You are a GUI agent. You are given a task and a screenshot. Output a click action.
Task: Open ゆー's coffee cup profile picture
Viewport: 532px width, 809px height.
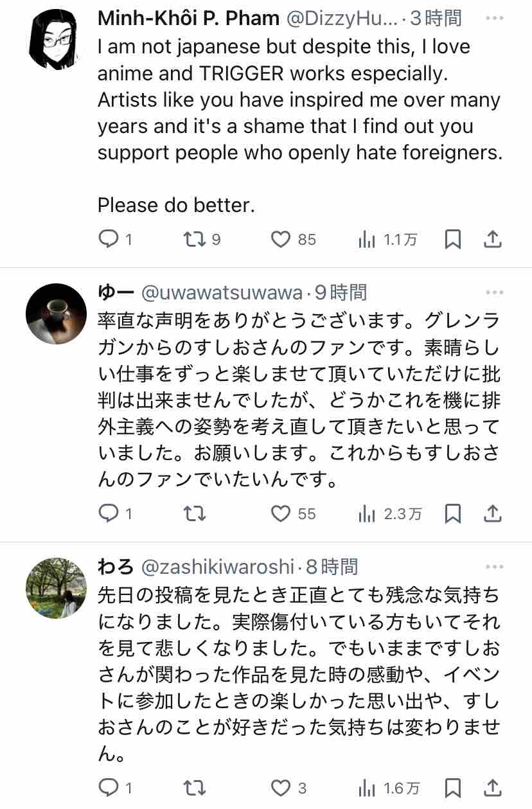(x=56, y=314)
